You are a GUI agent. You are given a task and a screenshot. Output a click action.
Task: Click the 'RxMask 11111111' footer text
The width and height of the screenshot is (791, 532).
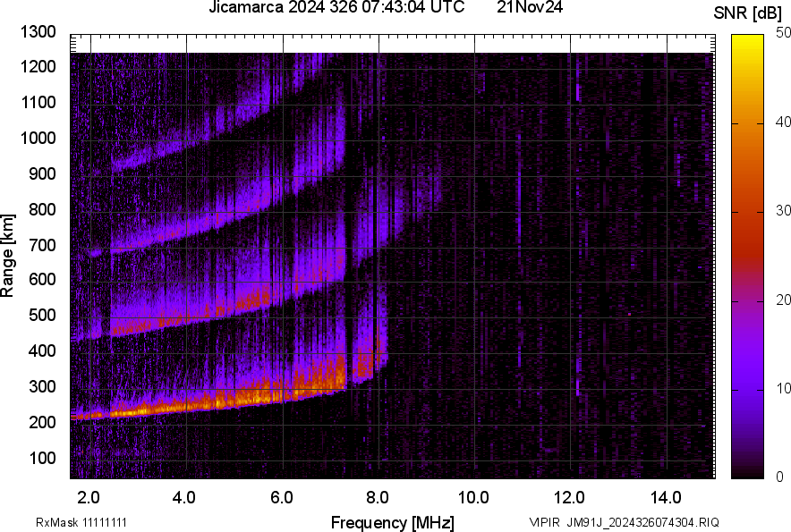81,522
